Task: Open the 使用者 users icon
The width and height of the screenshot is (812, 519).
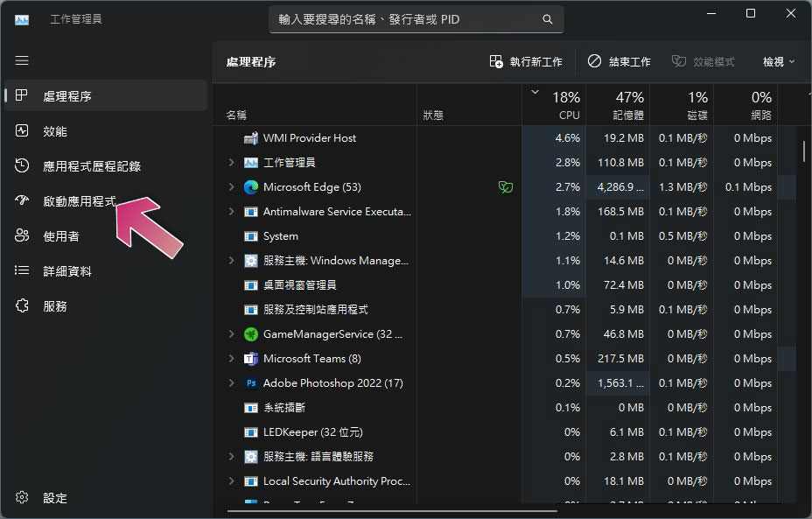Action: [22, 235]
